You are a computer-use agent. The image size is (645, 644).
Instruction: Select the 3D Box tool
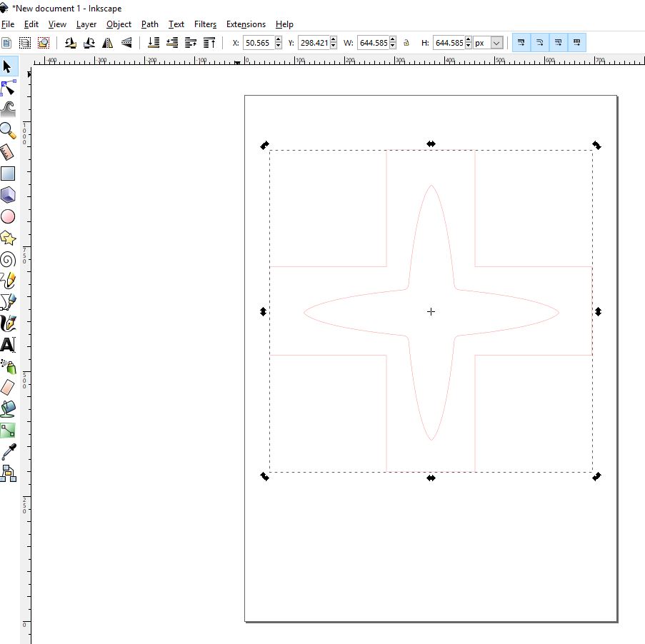point(8,195)
